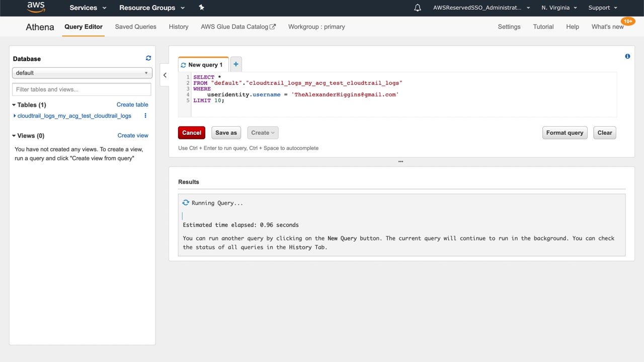Click the blue info icon in editor
The height and width of the screenshot is (362, 644).
click(x=627, y=56)
